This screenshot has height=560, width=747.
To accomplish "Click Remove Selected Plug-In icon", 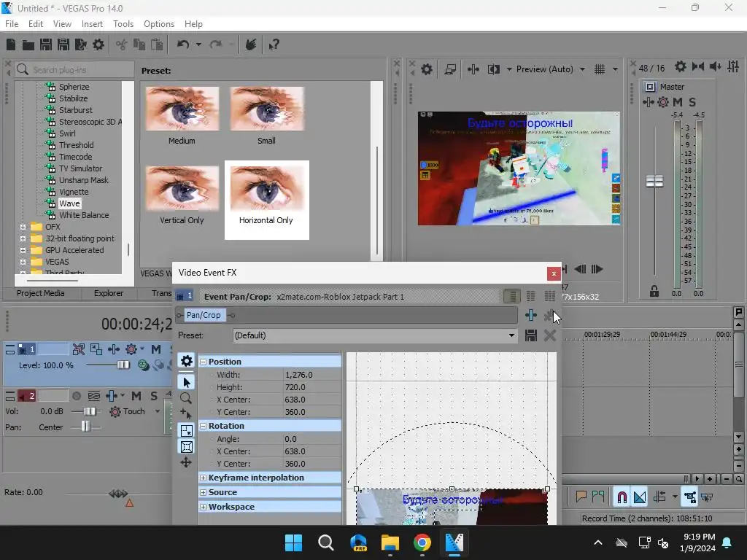I will [x=549, y=315].
